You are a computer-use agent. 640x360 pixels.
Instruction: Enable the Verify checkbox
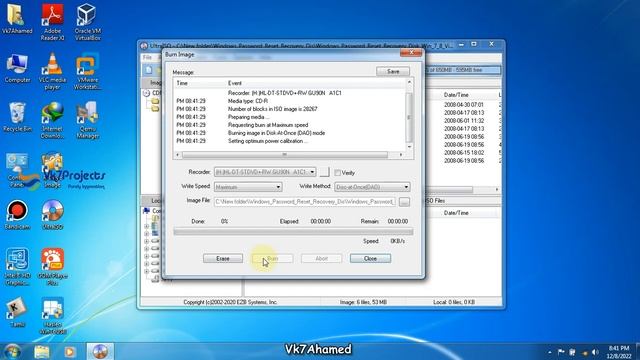point(338,173)
